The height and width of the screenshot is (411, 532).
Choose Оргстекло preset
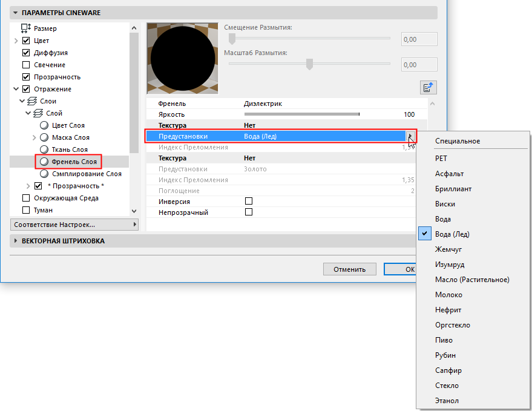coord(453,325)
